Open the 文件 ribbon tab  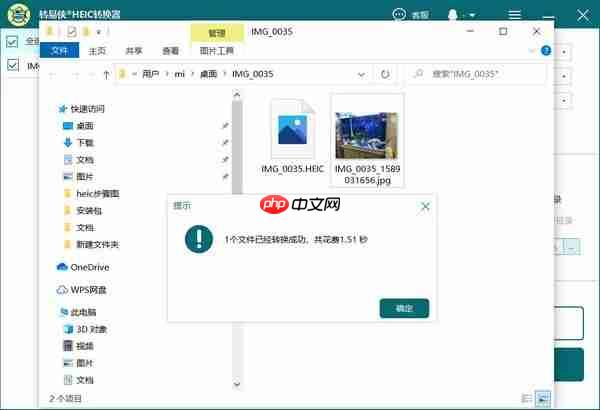[59, 51]
